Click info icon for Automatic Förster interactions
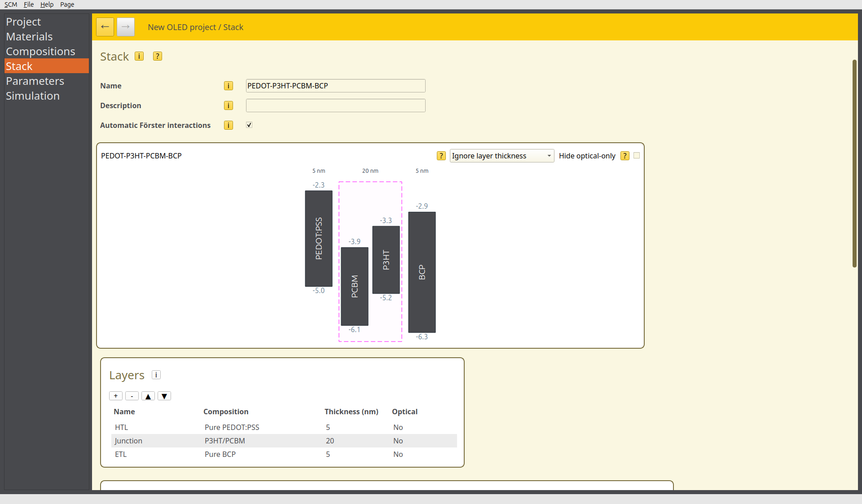 [228, 125]
